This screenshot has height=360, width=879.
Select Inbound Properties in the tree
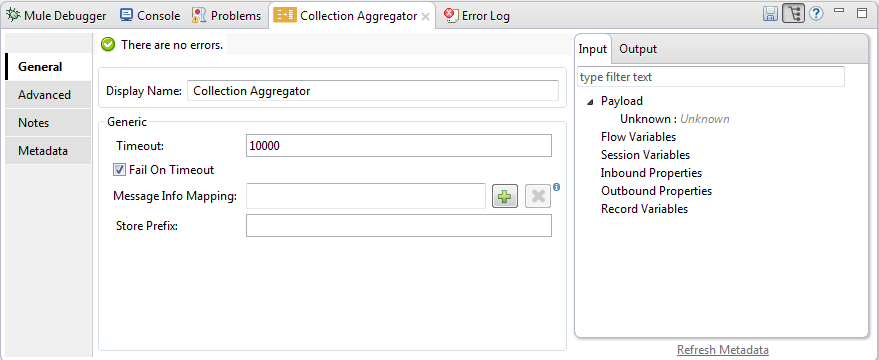pyautogui.click(x=651, y=173)
